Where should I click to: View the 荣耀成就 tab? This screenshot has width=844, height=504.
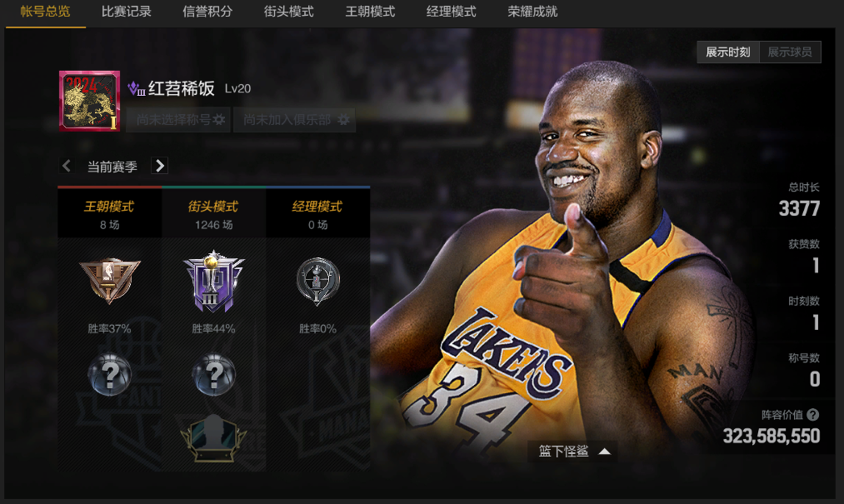pyautogui.click(x=533, y=12)
